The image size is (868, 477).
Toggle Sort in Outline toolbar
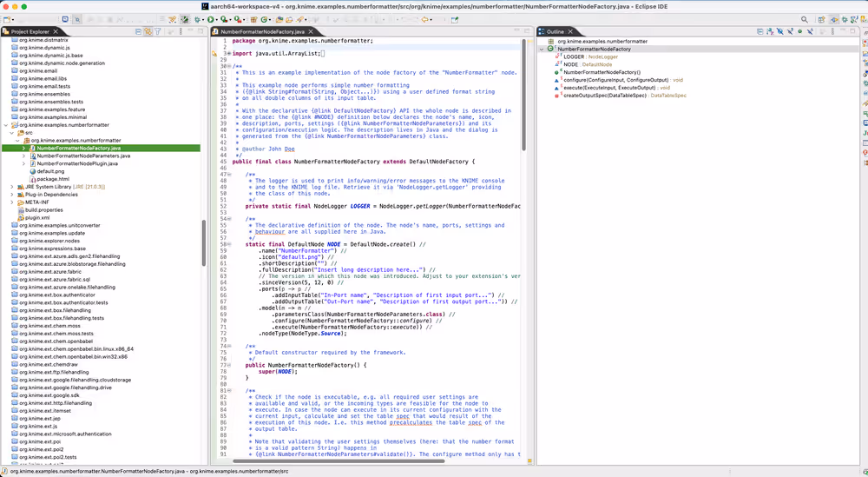click(770, 31)
